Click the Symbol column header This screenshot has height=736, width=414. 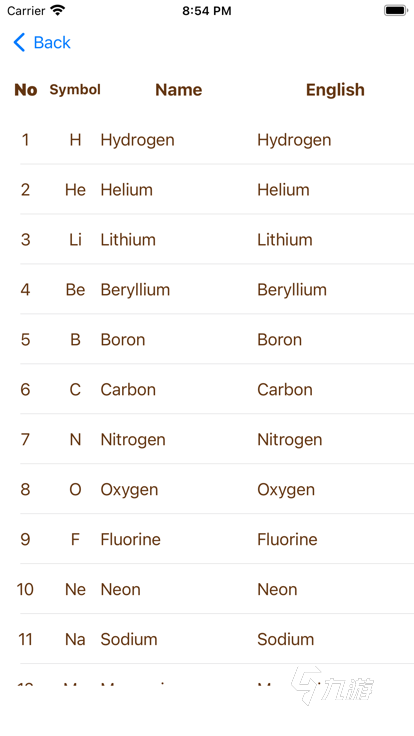pos(75,89)
